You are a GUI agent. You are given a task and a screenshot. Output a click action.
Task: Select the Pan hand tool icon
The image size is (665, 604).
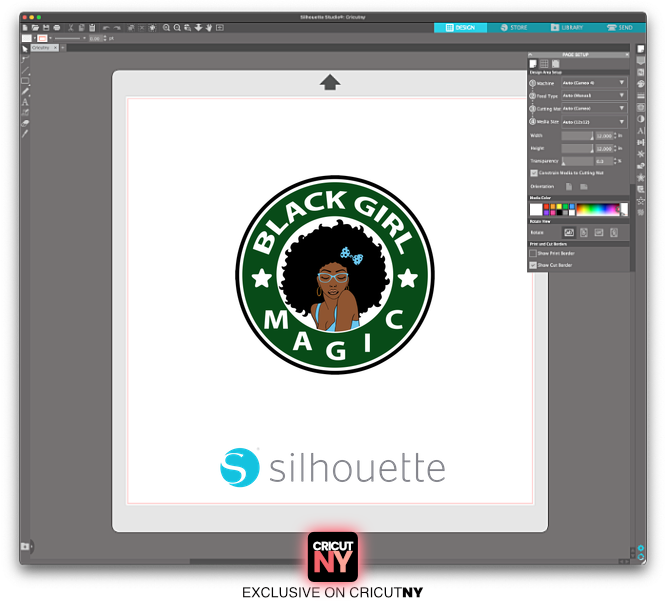(x=209, y=28)
